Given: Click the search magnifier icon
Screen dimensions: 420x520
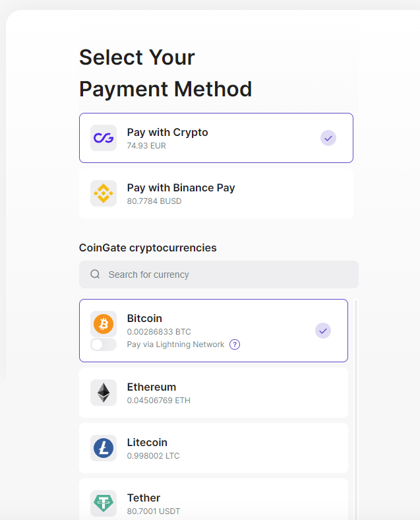Looking at the screenshot, I should tap(96, 275).
